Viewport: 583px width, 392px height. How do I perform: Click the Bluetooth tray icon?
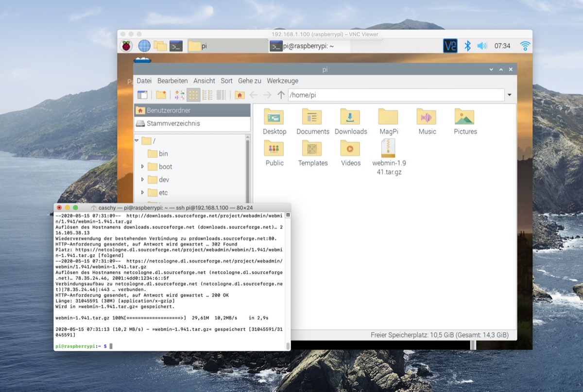point(467,46)
